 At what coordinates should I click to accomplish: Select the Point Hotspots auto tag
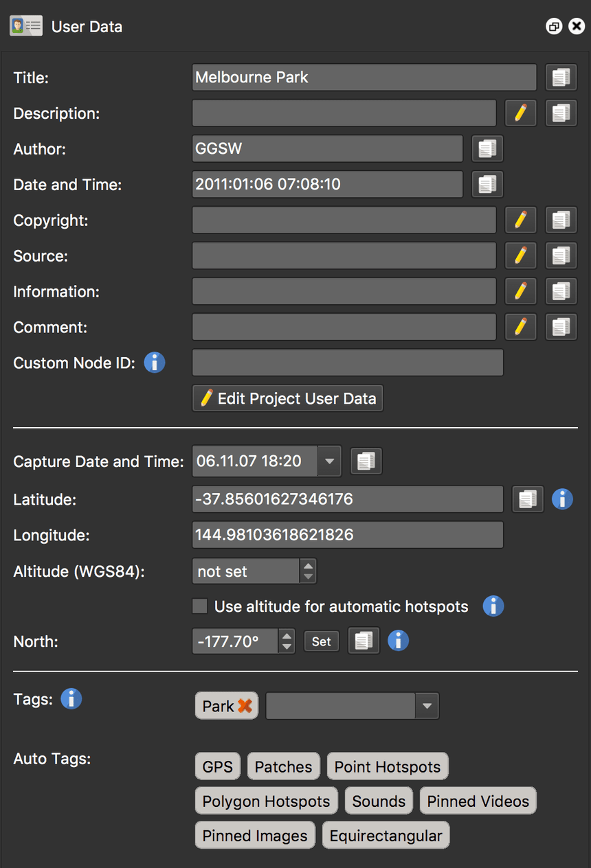coord(388,767)
